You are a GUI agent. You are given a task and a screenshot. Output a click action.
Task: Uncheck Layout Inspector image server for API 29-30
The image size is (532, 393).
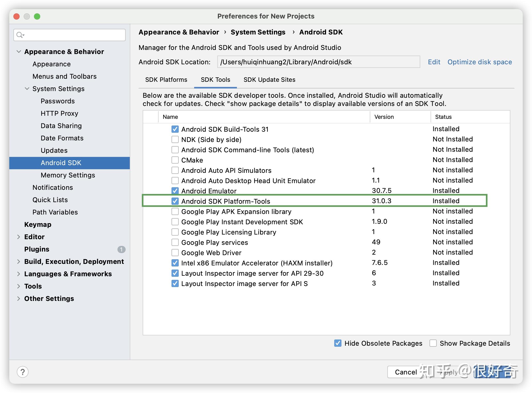coord(175,273)
